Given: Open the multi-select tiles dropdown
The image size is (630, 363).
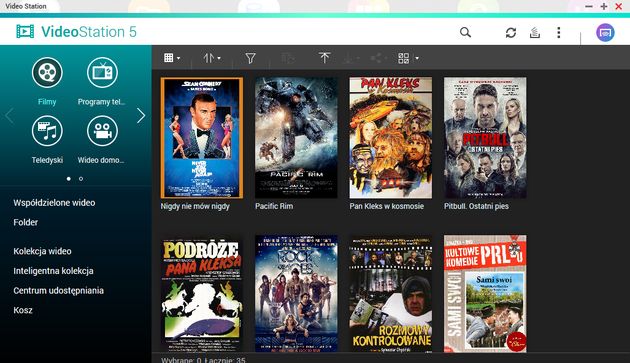Looking at the screenshot, I should tap(408, 58).
